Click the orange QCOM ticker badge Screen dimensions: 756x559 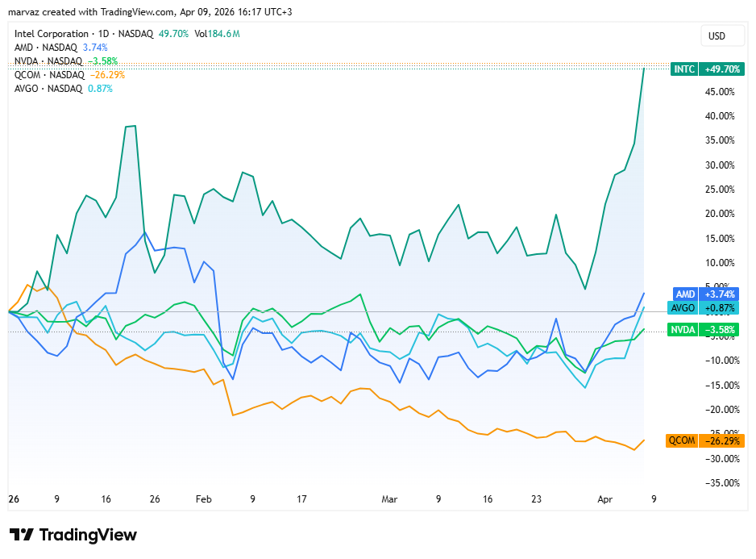[682, 440]
